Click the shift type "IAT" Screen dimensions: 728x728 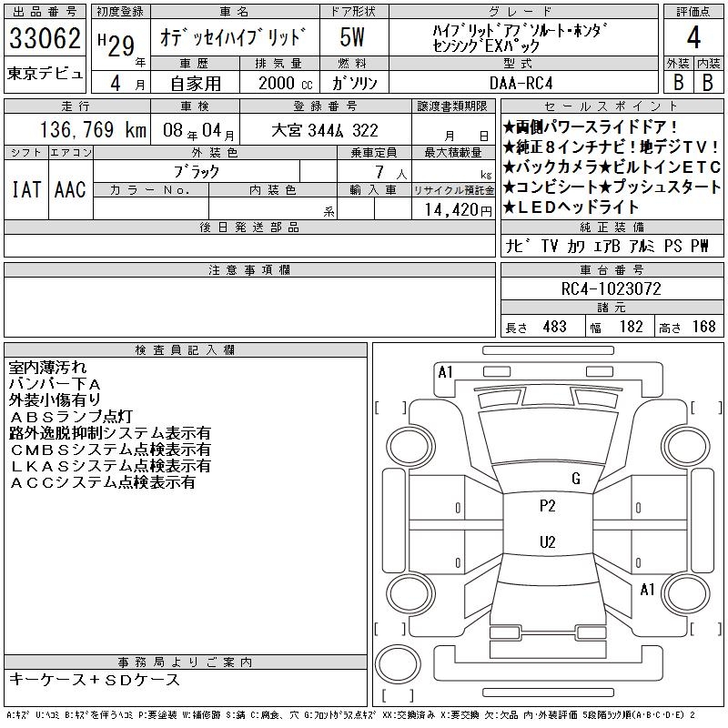tap(26, 189)
